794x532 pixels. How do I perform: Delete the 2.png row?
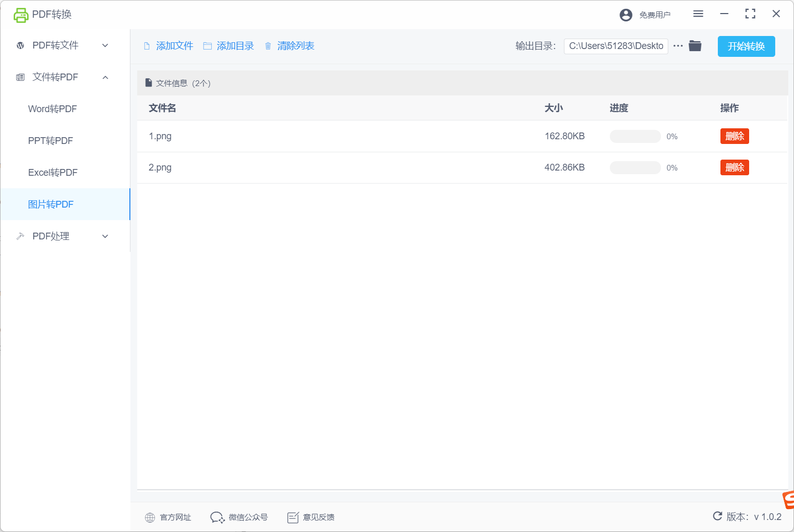[x=735, y=167]
